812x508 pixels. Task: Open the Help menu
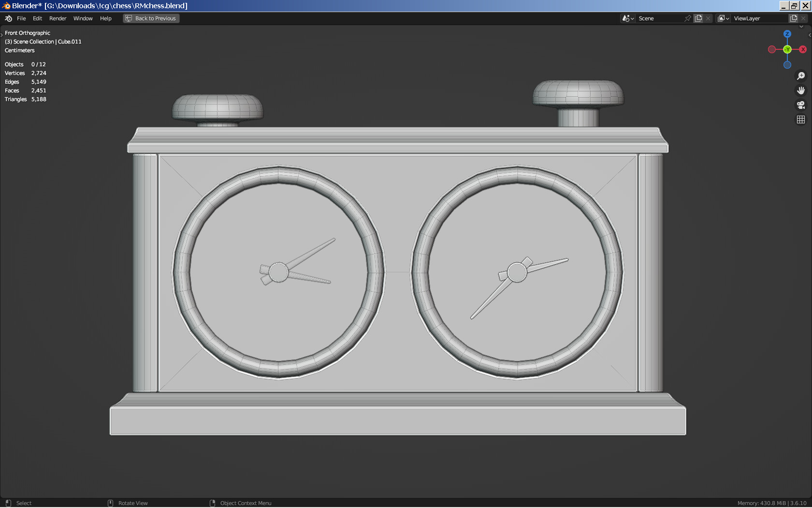click(x=105, y=18)
